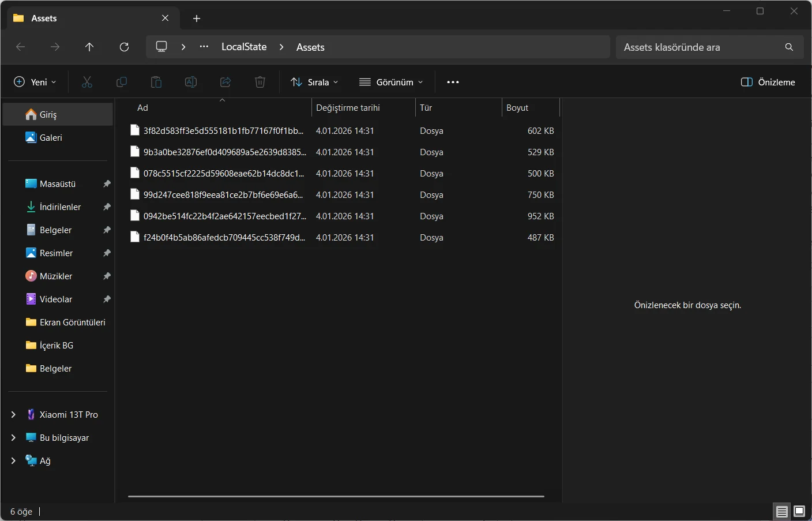This screenshot has width=812, height=521.
Task: Open the Yeni dropdown menu
Action: point(35,82)
